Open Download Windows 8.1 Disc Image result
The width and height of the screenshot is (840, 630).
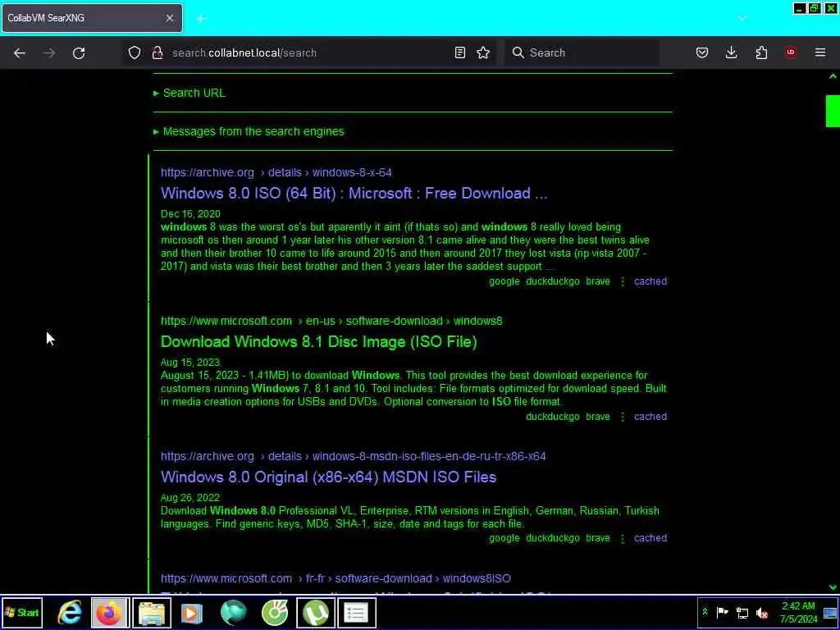pyautogui.click(x=319, y=342)
